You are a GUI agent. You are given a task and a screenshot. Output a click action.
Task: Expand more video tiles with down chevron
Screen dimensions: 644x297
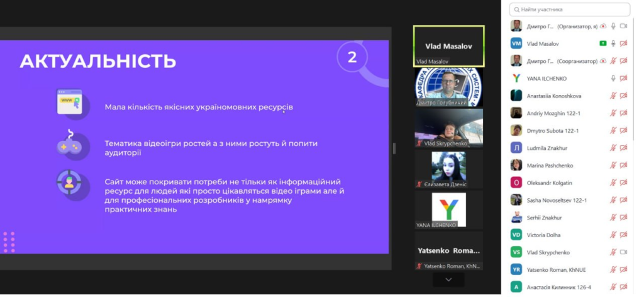(448, 279)
